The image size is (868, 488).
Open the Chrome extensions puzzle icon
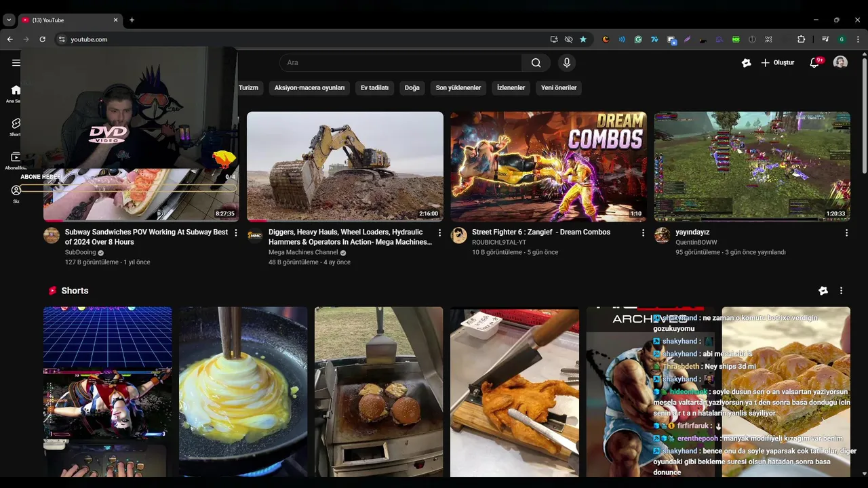[x=801, y=39]
